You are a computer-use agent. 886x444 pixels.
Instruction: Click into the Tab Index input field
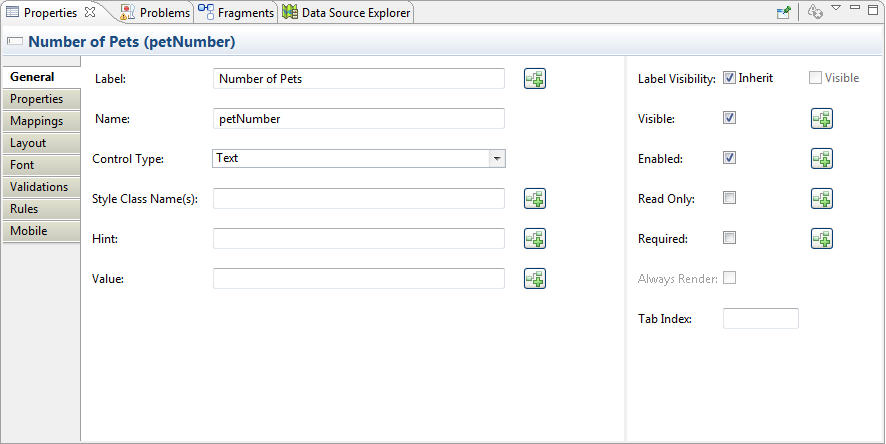pyautogui.click(x=760, y=319)
